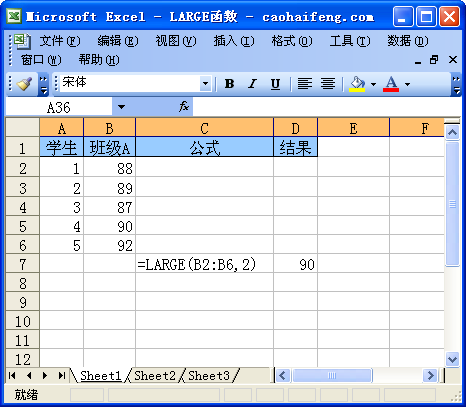466x407 pixels.
Task: Minimize the workbook window inside Excel
Action: click(418, 61)
